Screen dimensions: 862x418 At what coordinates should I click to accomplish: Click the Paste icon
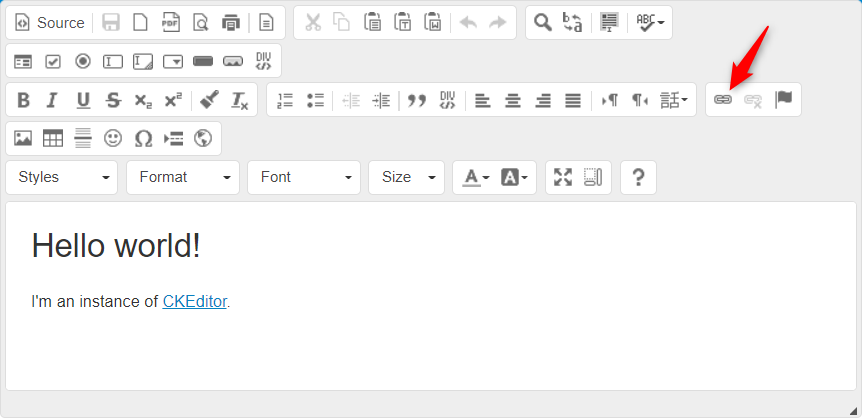point(373,23)
